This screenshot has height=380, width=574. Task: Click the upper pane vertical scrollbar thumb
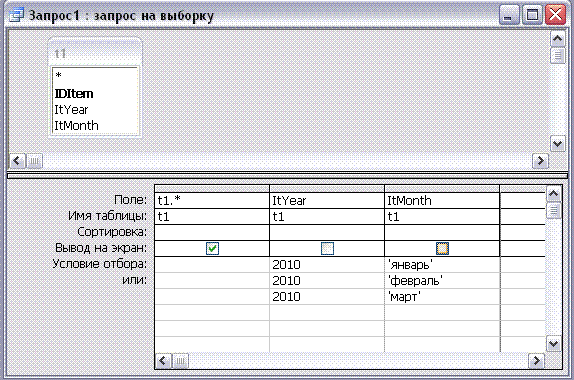tap(558, 56)
